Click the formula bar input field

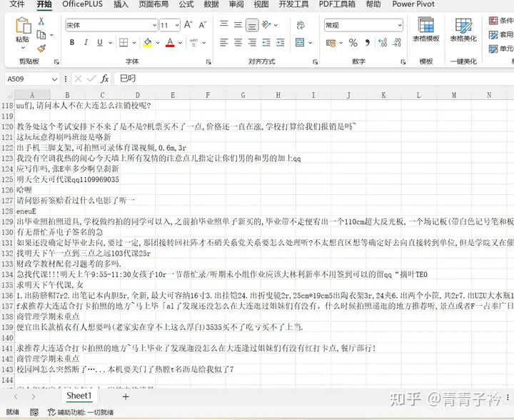click(314, 79)
